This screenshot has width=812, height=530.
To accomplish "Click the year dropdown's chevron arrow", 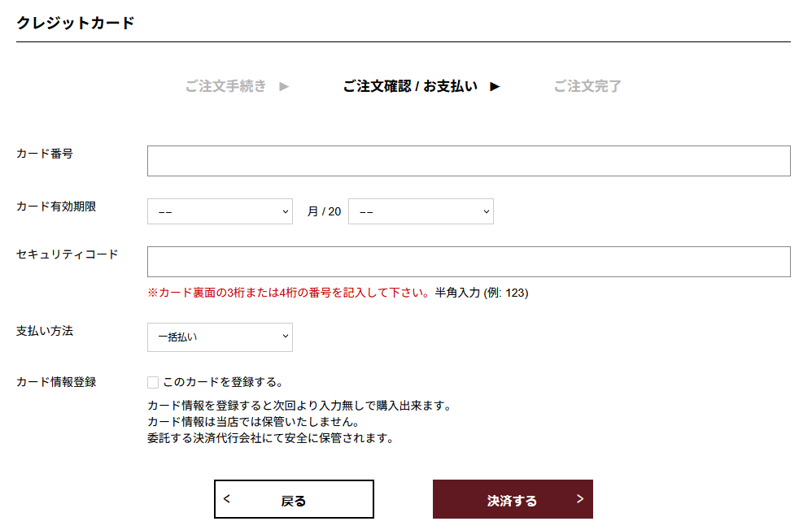I will tap(486, 211).
